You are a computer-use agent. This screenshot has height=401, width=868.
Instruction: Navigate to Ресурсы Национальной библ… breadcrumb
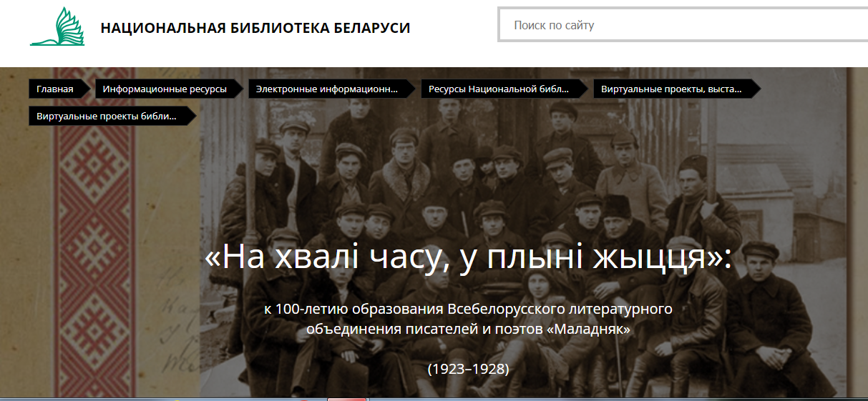click(499, 89)
